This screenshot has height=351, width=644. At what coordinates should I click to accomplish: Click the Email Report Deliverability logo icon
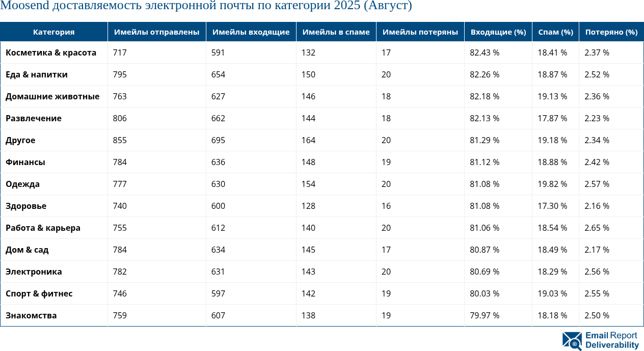(571, 340)
